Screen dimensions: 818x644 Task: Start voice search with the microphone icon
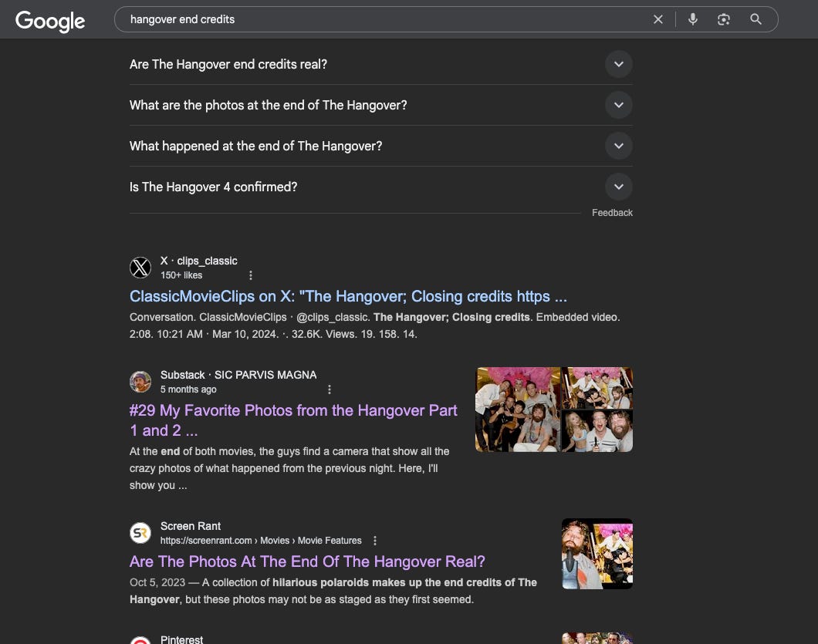(692, 19)
